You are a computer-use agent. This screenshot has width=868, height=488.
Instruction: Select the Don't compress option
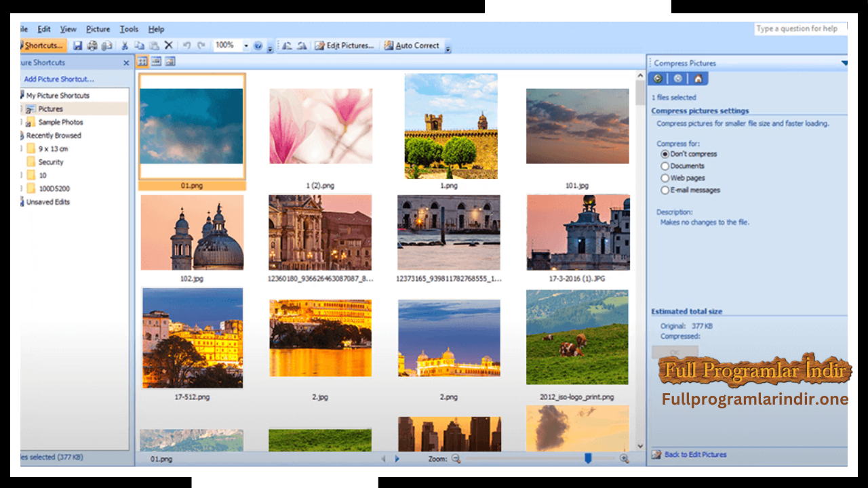pyautogui.click(x=665, y=154)
